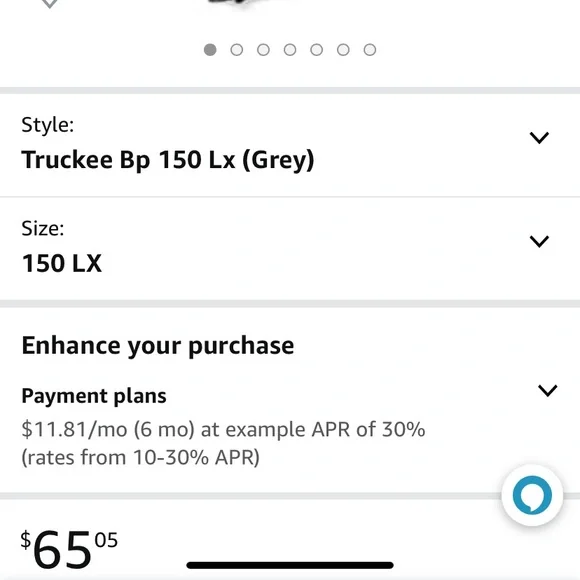Select the sixth image carousel dot
The width and height of the screenshot is (580, 580).
(x=343, y=50)
